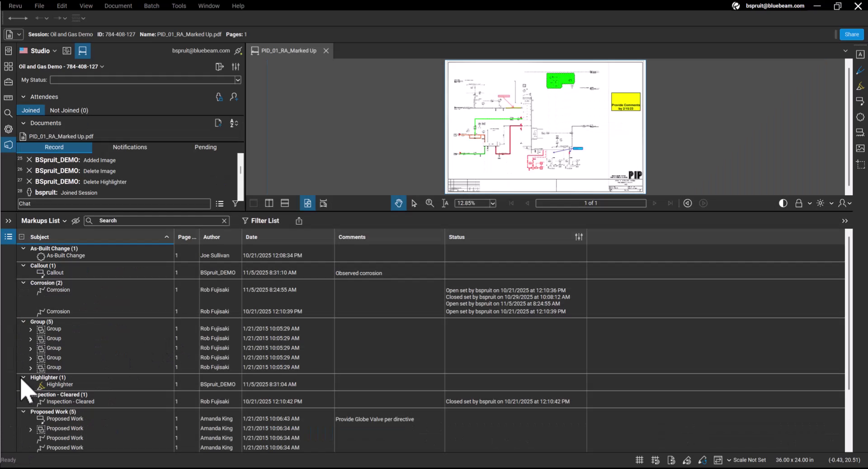Switch to the Notifications tab
Screen dimensions: 868x469
129,147
